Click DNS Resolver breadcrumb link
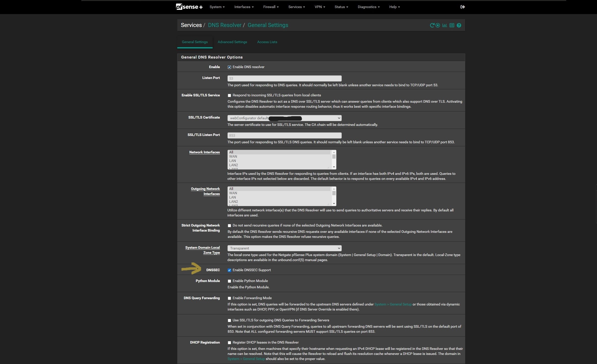 [x=225, y=25]
